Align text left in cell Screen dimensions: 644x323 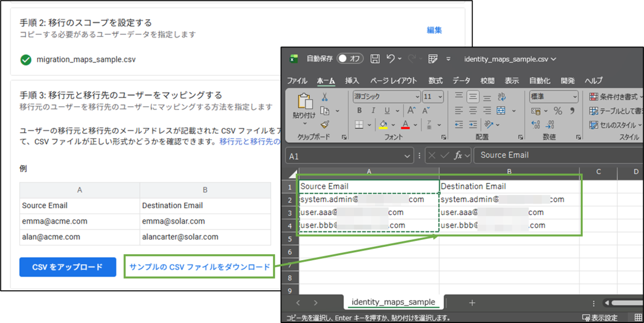click(x=459, y=111)
